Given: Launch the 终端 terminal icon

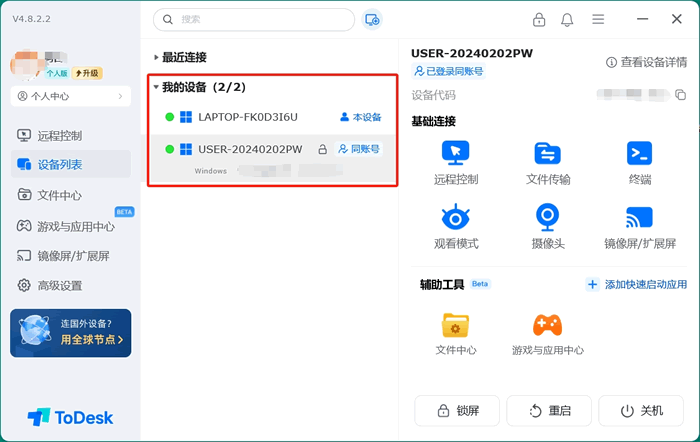Looking at the screenshot, I should point(640,154).
